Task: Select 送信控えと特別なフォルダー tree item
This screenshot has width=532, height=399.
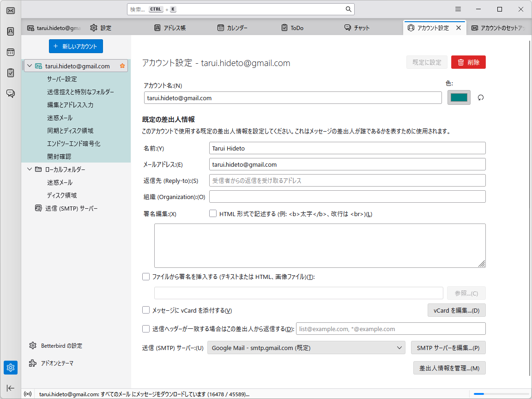Action: [80, 92]
